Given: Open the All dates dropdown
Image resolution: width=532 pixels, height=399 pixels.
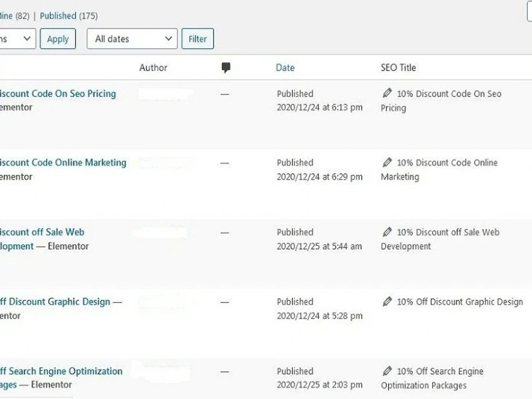Looking at the screenshot, I should (x=132, y=39).
